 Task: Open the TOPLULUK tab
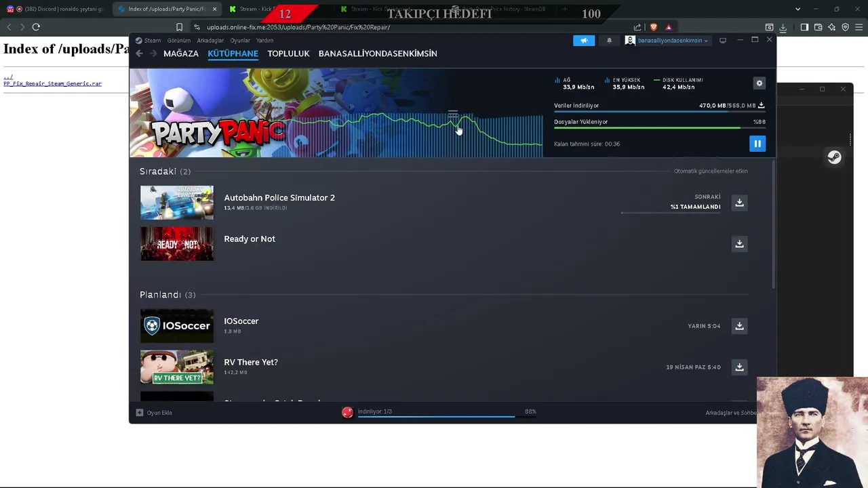pyautogui.click(x=288, y=54)
